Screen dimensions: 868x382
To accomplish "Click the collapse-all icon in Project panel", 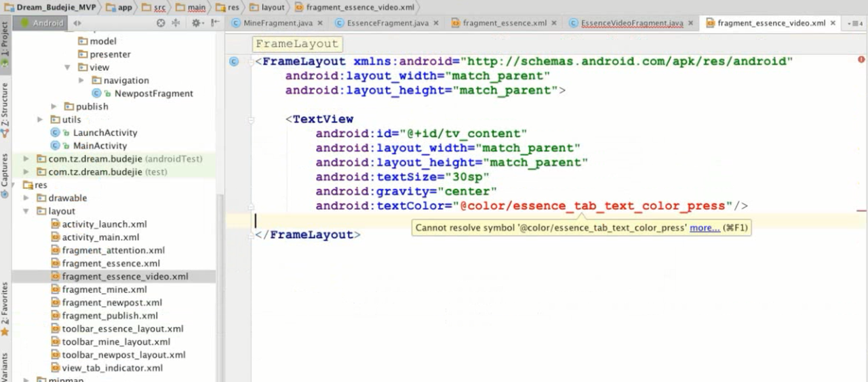I will [x=176, y=23].
